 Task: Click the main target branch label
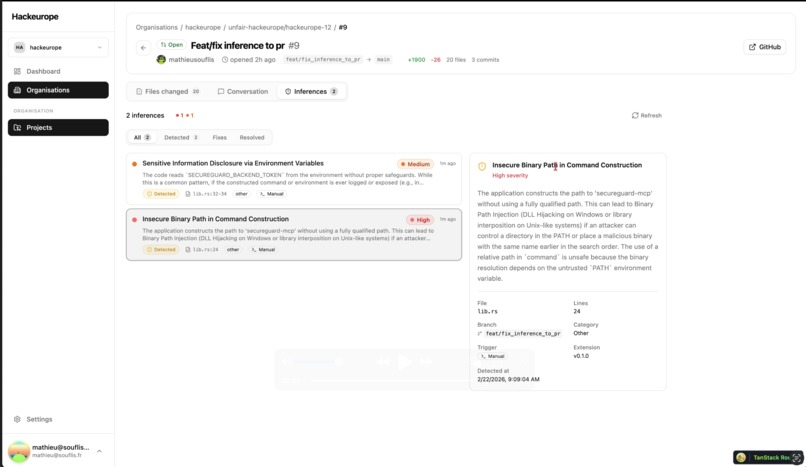point(383,60)
